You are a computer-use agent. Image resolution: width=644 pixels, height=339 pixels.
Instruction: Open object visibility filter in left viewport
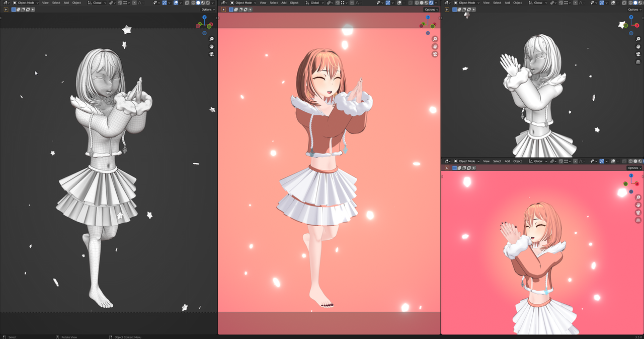click(156, 3)
